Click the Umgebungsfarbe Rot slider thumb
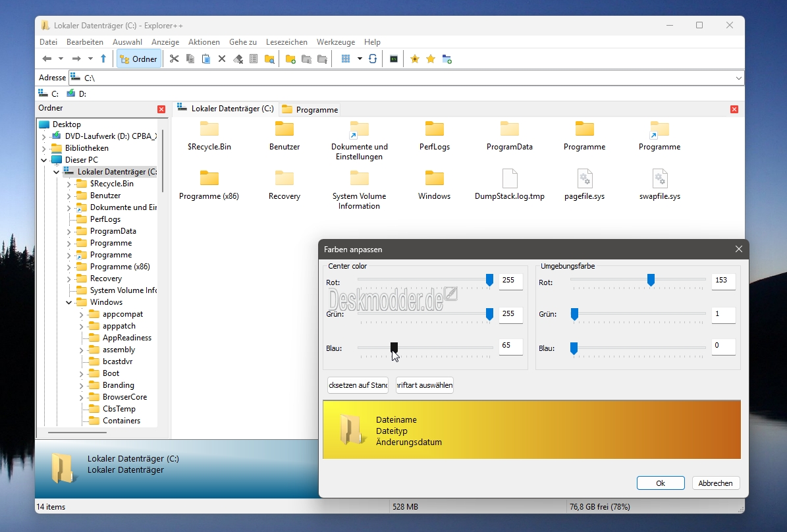This screenshot has width=787, height=532. tap(651, 280)
